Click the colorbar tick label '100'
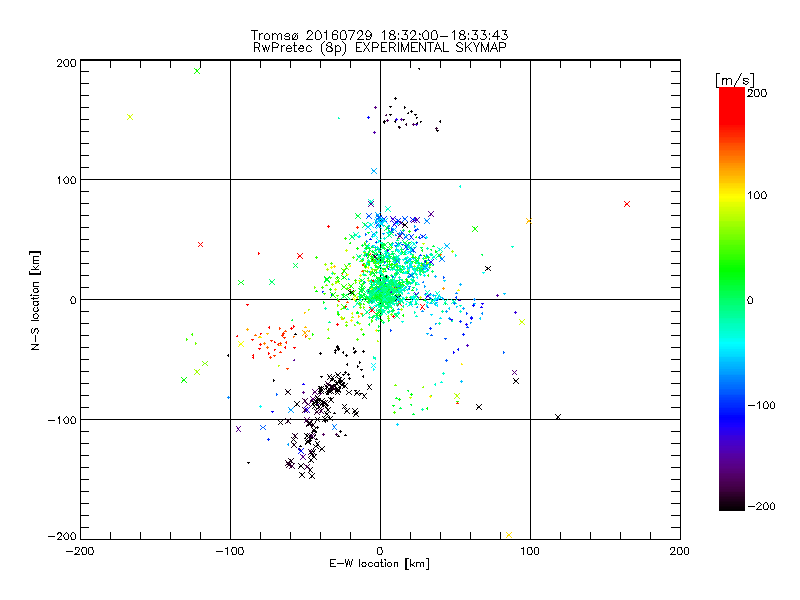800x600 pixels. point(757,195)
